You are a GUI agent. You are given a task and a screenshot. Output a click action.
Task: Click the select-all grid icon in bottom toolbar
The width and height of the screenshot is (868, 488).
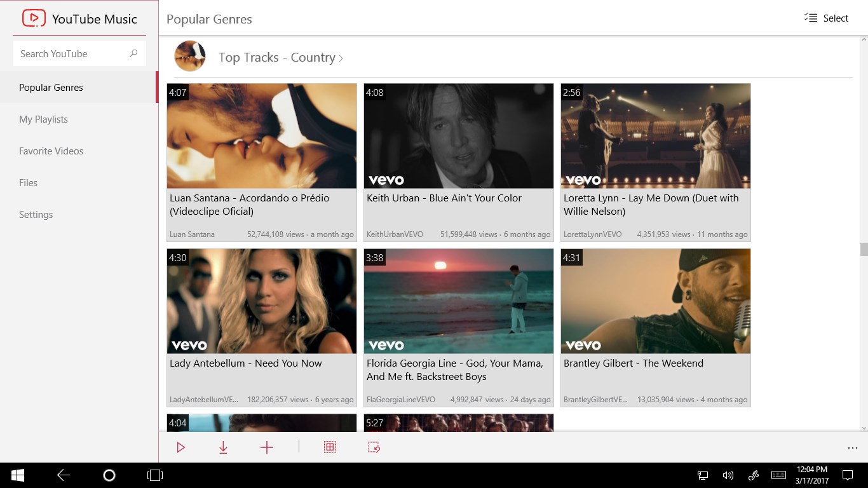330,447
